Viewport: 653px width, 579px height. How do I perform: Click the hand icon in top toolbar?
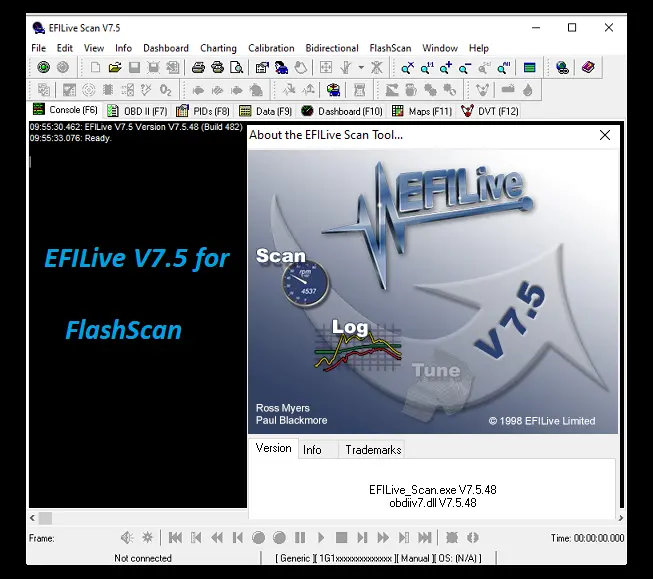301,67
